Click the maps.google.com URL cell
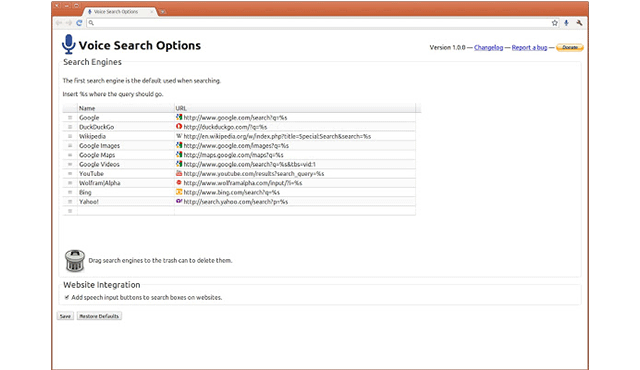 [x=295, y=155]
